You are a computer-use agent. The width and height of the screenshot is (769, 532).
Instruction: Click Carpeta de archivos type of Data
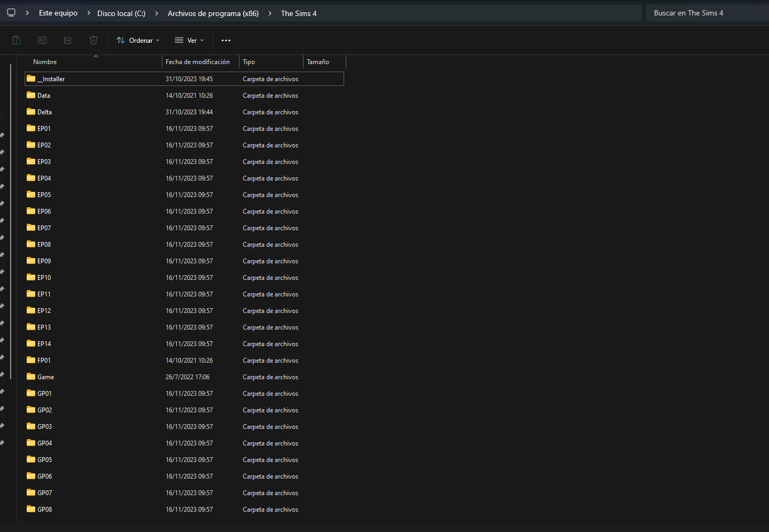click(x=270, y=96)
